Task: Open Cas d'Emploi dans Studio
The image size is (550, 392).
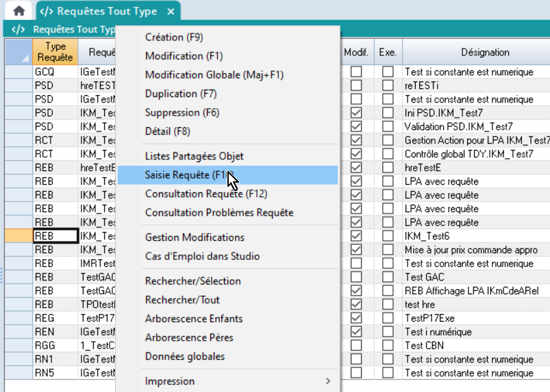Action: [202, 257]
